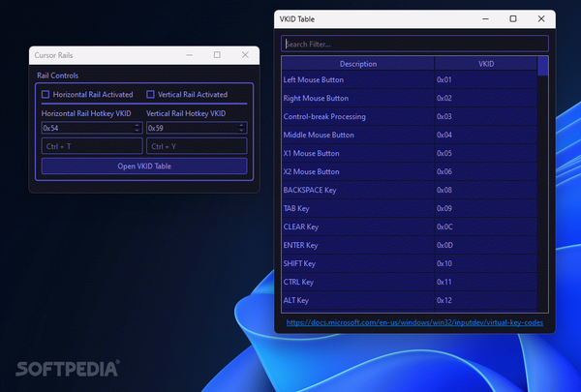Screen dimensions: 581x392
Task: Focus the Search Filter box in VKID Table
Action: (414, 45)
